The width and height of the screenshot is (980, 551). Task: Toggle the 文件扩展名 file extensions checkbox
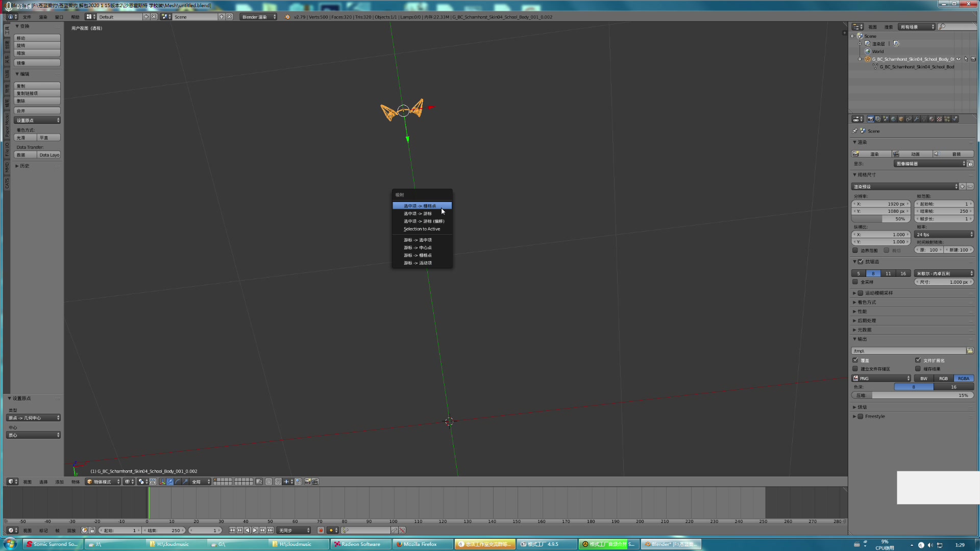(918, 360)
